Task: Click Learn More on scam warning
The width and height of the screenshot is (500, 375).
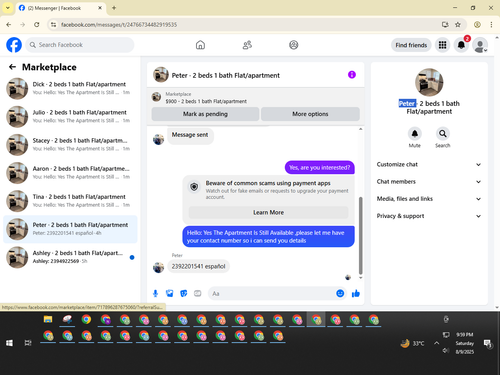Action: pyautogui.click(x=268, y=212)
